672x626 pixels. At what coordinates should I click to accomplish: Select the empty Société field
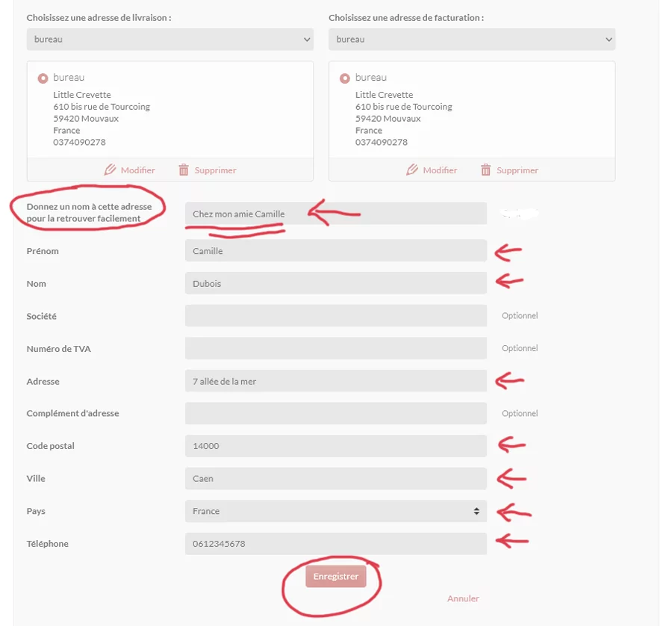click(336, 315)
